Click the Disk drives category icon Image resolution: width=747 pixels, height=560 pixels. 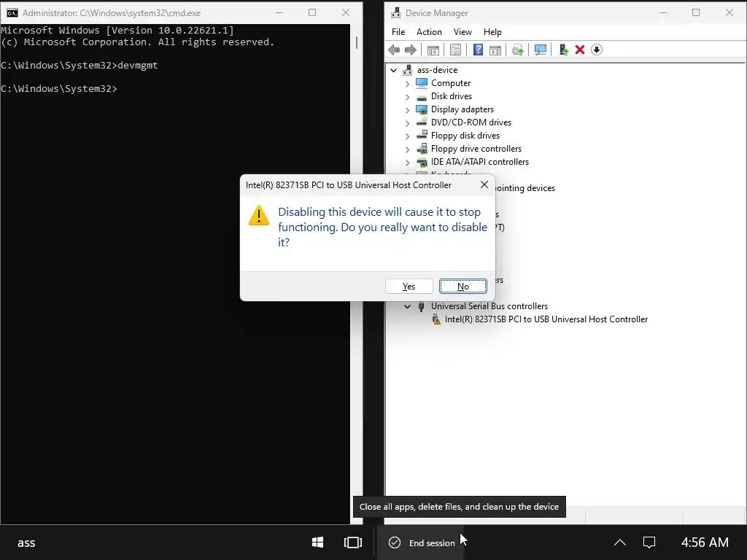click(422, 97)
